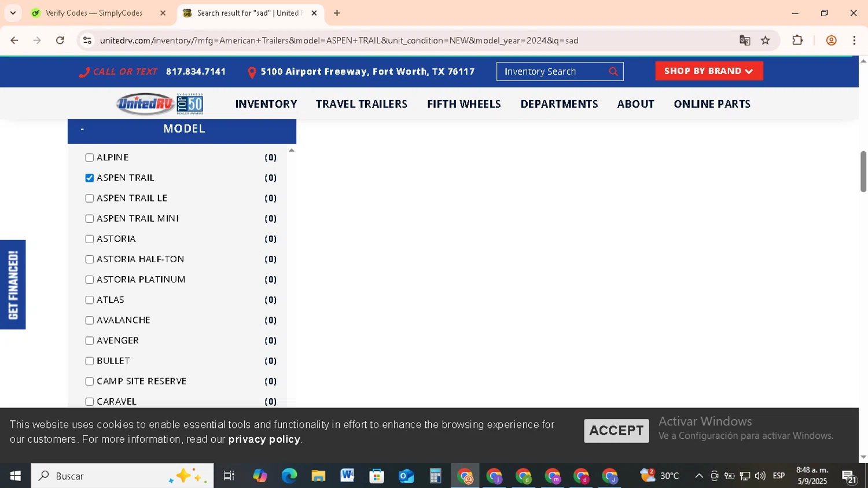Open Copilot from the taskbar

(260, 476)
